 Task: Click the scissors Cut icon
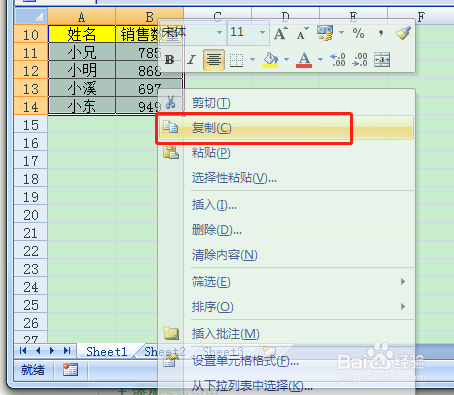(171, 102)
